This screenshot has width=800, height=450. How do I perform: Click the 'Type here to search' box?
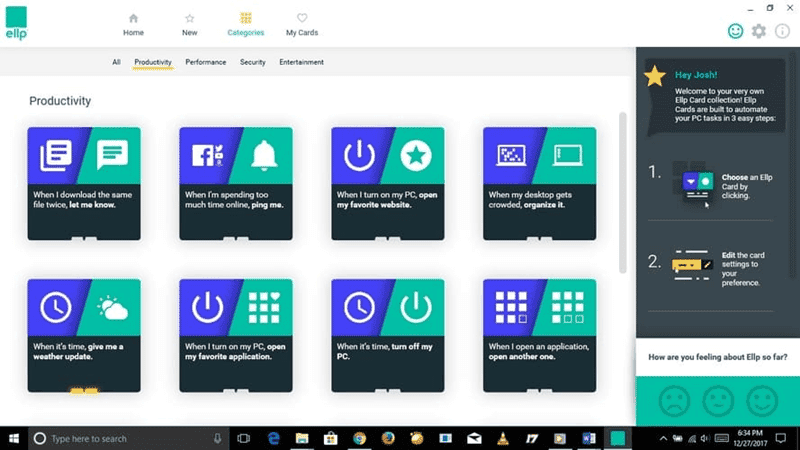pos(128,438)
